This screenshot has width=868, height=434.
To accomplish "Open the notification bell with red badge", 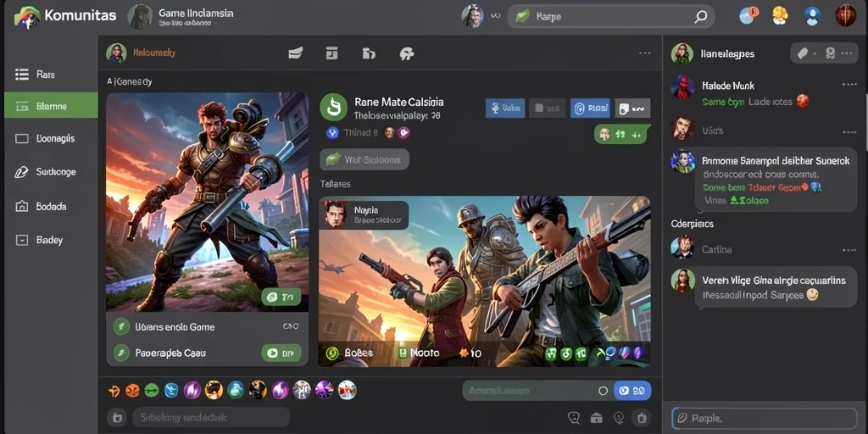I will click(x=748, y=15).
